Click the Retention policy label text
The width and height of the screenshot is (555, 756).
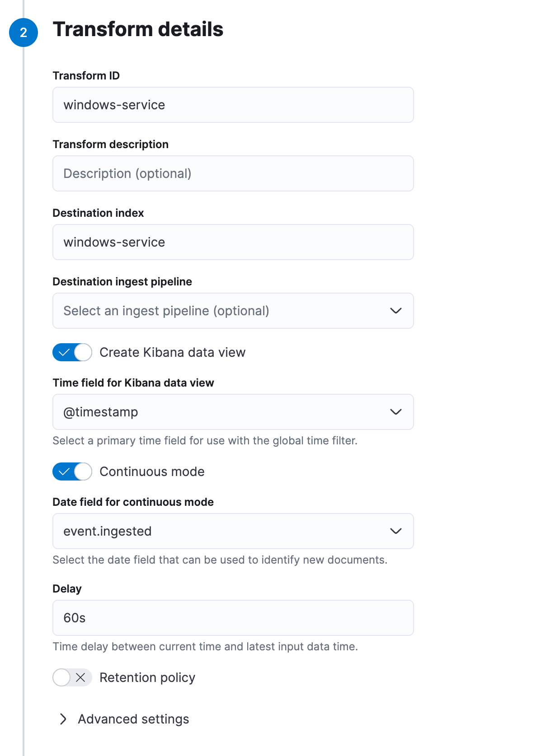coord(147,677)
